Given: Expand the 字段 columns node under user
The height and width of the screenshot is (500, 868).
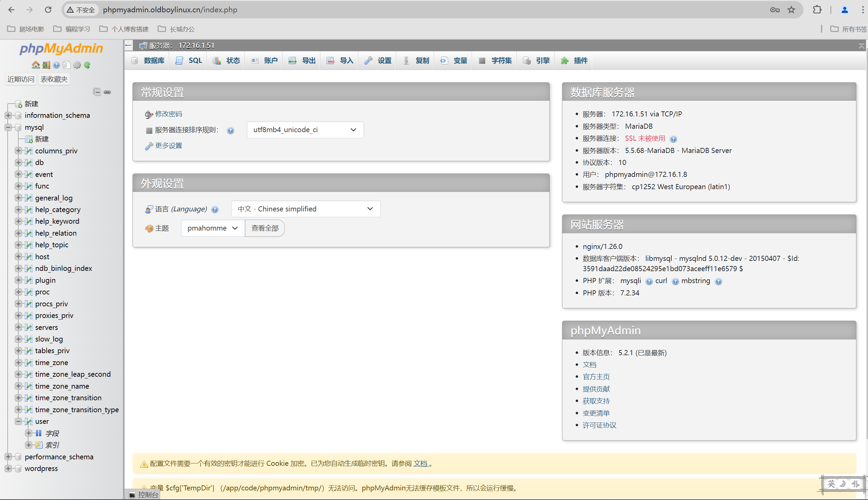Looking at the screenshot, I should (x=29, y=433).
